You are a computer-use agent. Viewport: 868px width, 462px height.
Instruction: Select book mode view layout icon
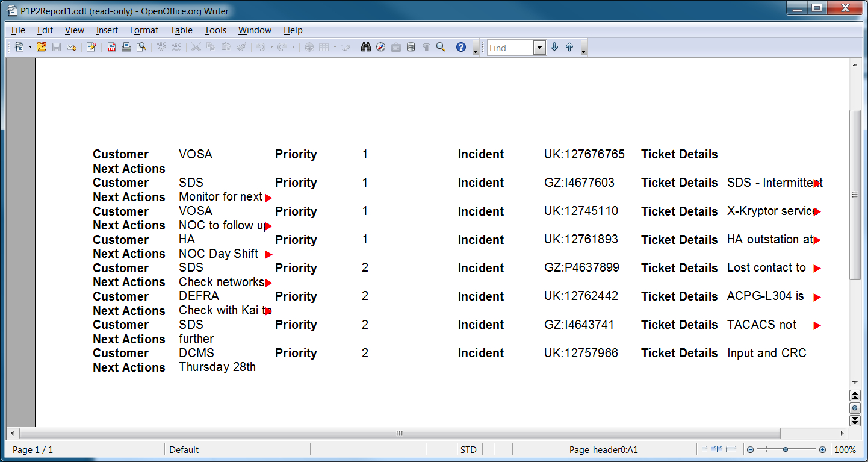[x=731, y=449]
